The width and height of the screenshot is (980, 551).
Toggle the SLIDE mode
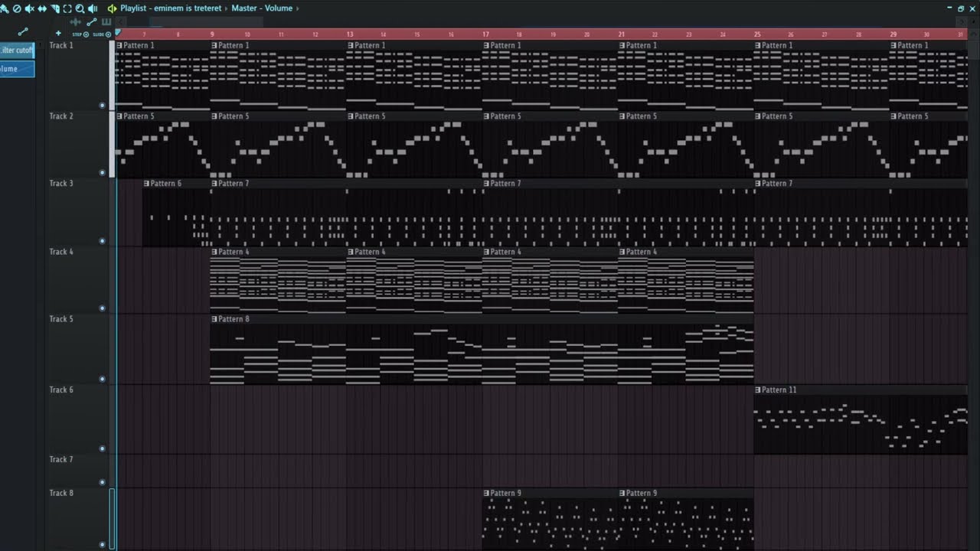tap(102, 34)
